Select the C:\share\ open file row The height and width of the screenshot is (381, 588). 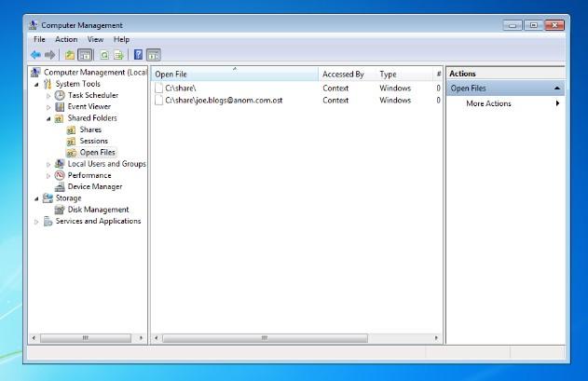click(297, 88)
